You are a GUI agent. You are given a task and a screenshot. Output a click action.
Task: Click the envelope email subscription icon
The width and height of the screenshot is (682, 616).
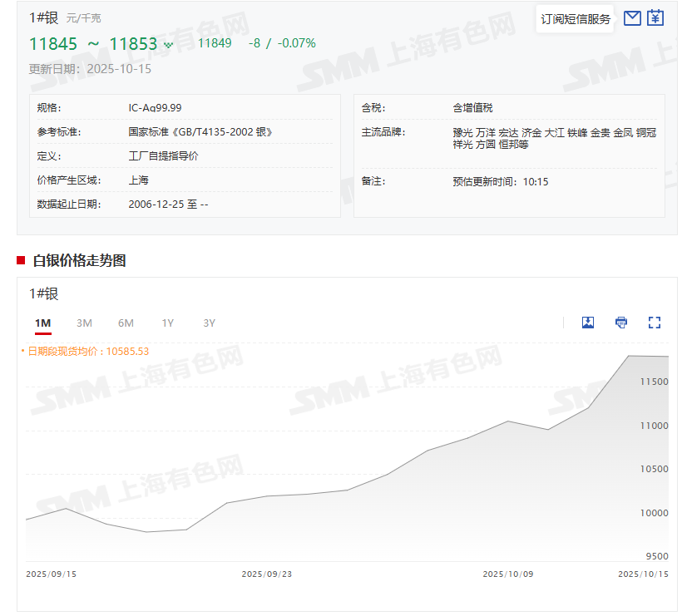(632, 17)
